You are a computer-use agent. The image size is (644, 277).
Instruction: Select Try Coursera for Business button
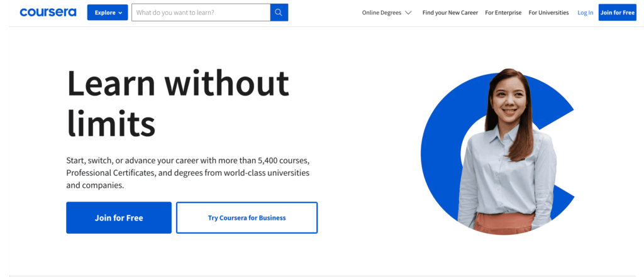pos(247,217)
